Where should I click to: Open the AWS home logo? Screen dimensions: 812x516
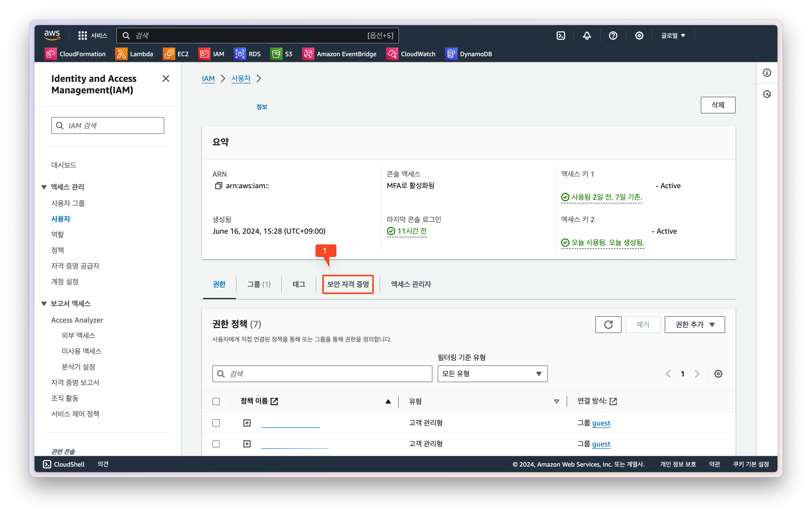pyautogui.click(x=52, y=35)
